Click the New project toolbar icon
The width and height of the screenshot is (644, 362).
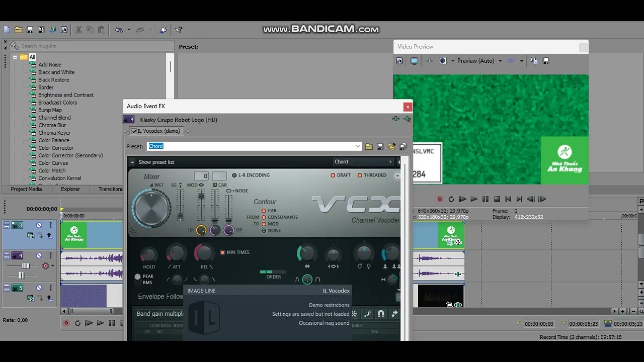7,30
